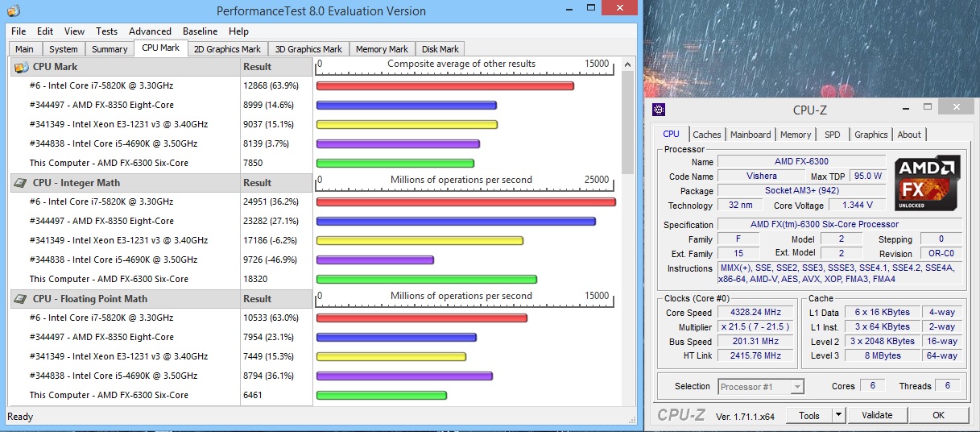Open the File menu in PerformanceTest

click(x=19, y=31)
